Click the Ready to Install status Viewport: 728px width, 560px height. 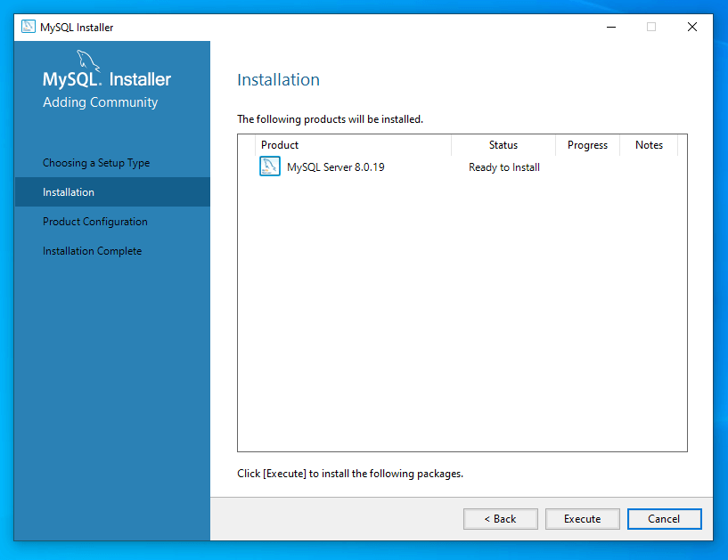pyautogui.click(x=504, y=167)
